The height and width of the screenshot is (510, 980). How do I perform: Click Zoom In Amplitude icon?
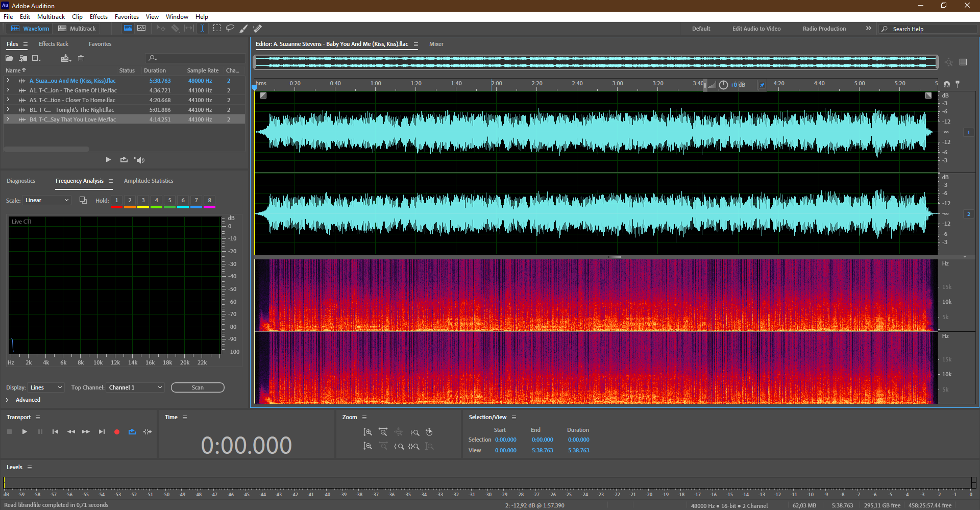tap(367, 432)
